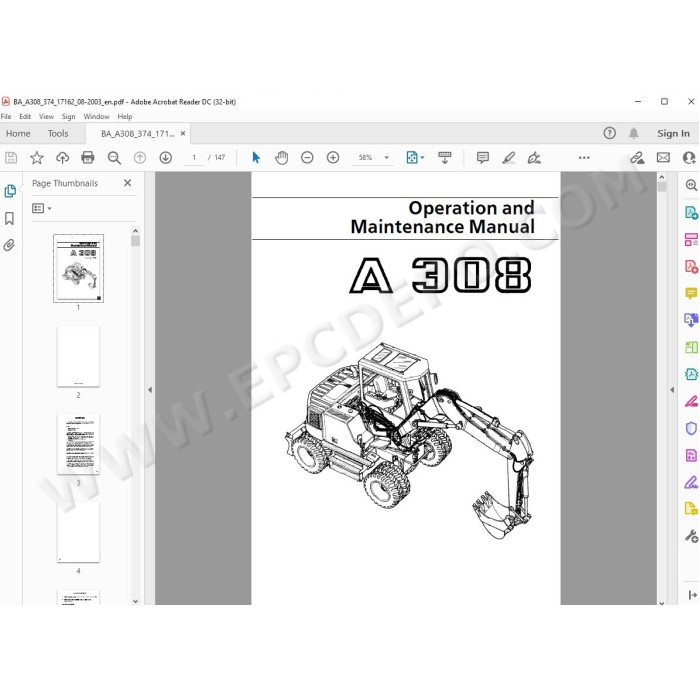Go to previous page arrow
The height and width of the screenshot is (700, 700).
pyautogui.click(x=140, y=158)
